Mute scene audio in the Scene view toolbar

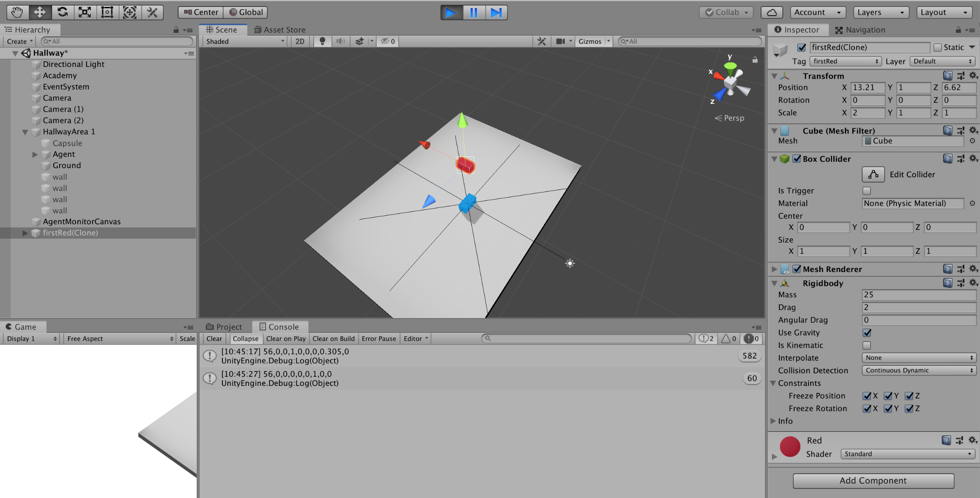[341, 41]
